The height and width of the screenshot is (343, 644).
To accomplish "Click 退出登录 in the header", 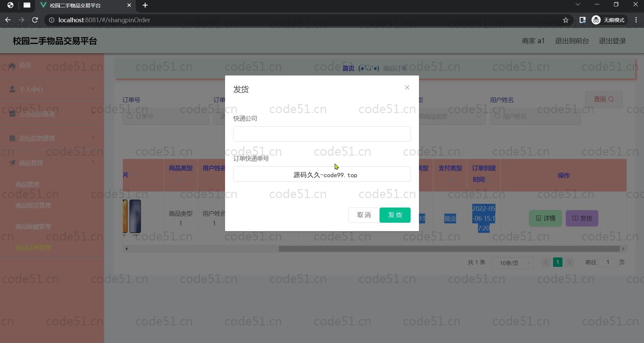I will [x=612, y=41].
